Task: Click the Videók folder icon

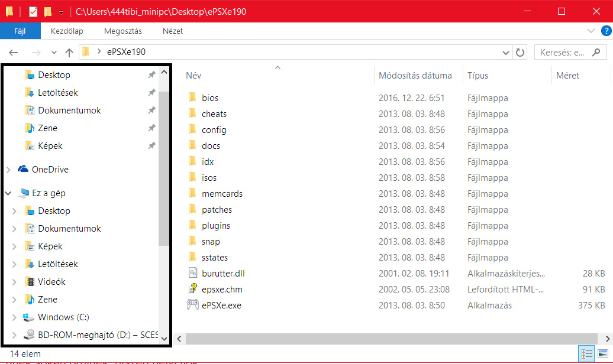Action: pos(30,281)
